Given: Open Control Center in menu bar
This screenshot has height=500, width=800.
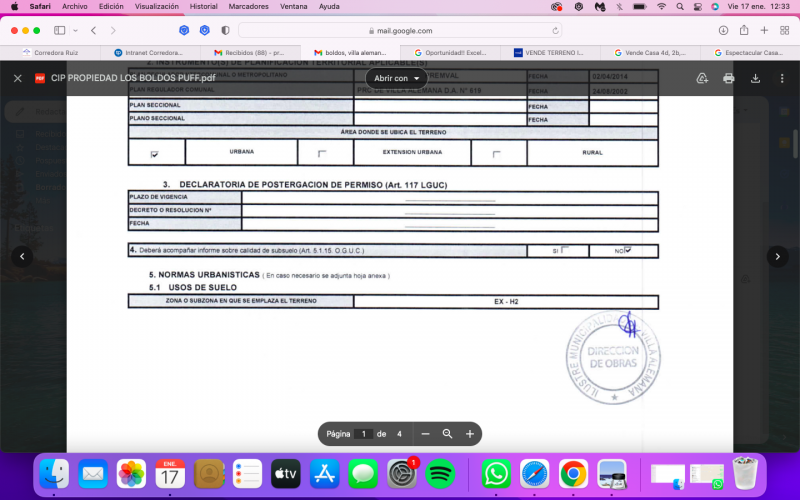Looking at the screenshot, I should 697,7.
